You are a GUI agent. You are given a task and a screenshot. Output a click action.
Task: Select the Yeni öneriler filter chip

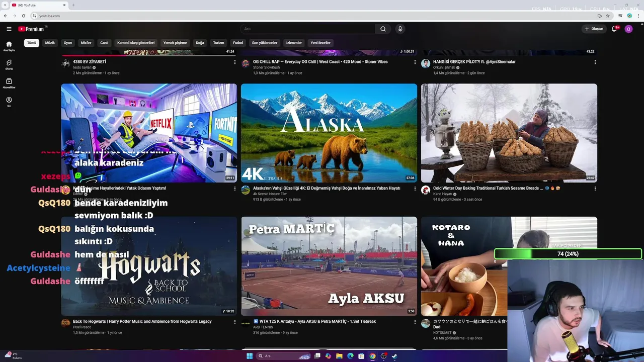(x=320, y=43)
